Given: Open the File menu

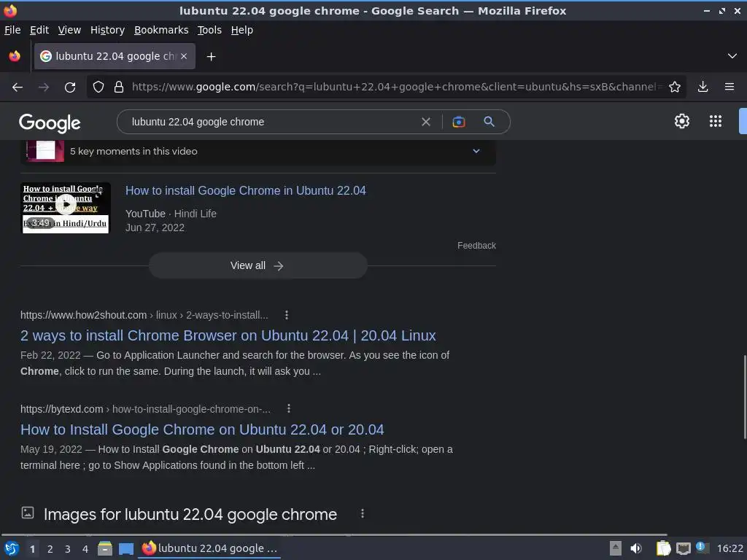Looking at the screenshot, I should 12,30.
